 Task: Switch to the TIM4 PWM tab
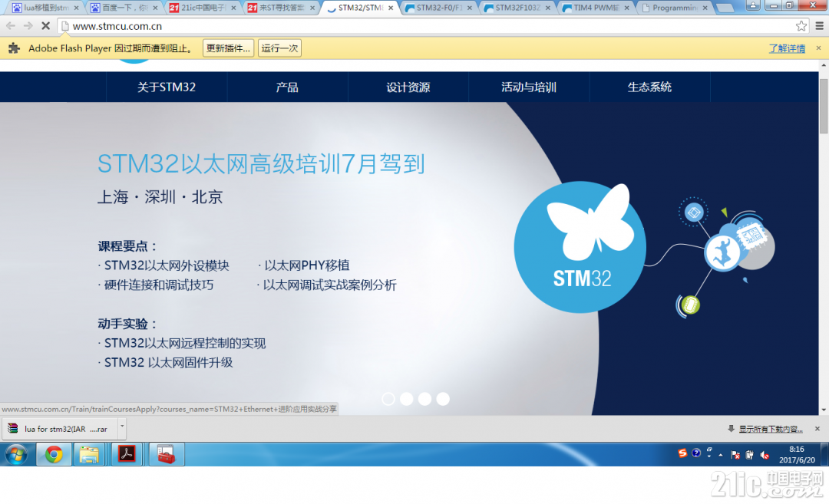[596, 8]
